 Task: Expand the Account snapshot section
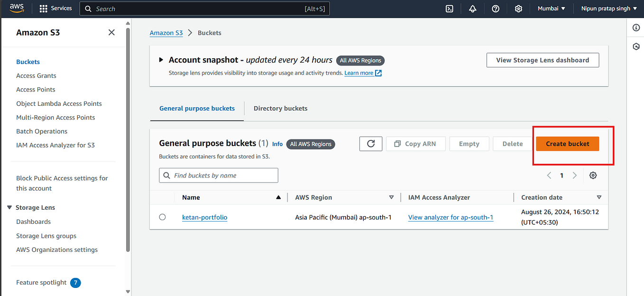pyautogui.click(x=162, y=60)
